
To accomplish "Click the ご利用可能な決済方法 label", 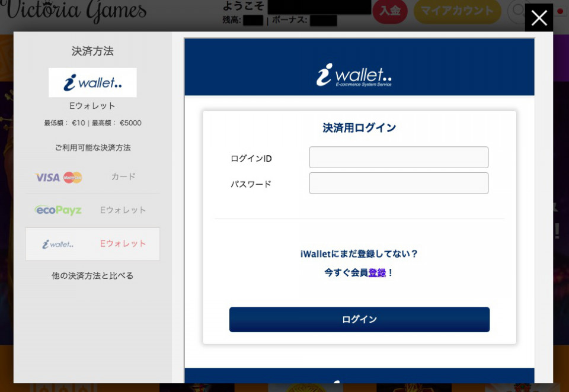I will (x=92, y=147).
